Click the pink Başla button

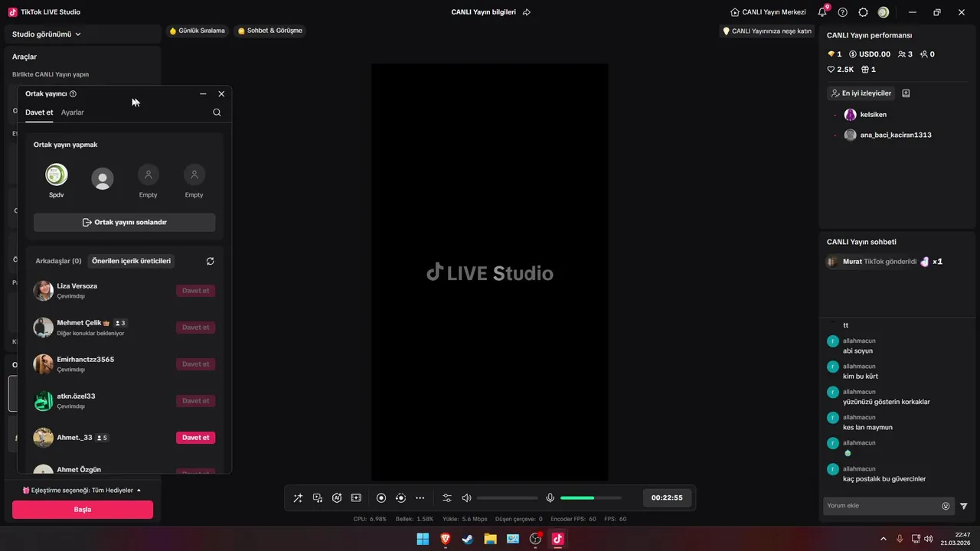click(83, 510)
